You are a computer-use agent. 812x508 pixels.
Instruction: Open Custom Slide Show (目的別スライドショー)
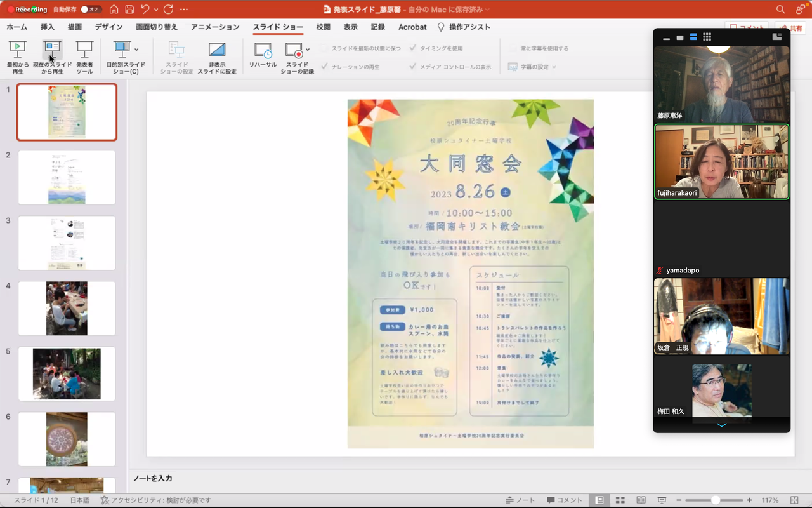click(126, 57)
